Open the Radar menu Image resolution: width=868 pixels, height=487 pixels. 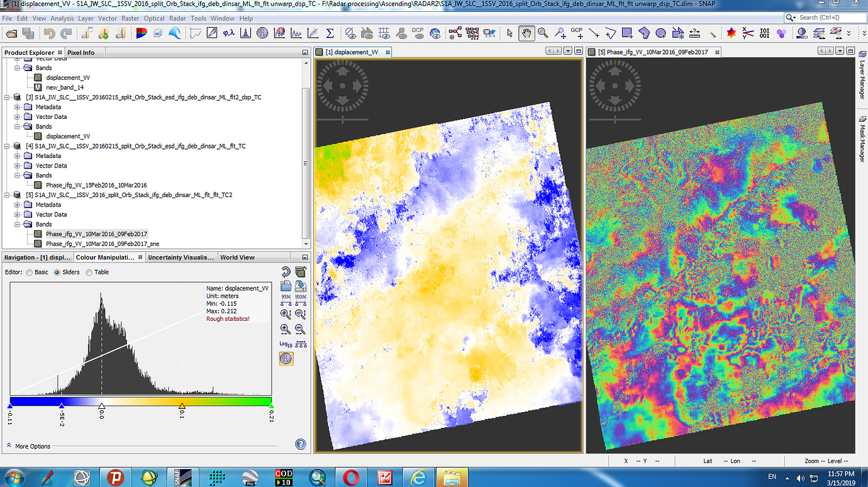pos(179,18)
